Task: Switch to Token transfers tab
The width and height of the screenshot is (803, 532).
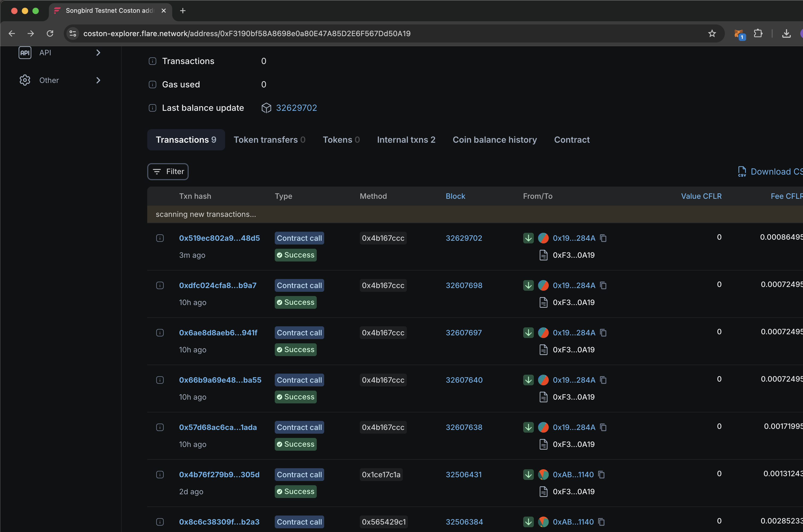Action: point(269,140)
